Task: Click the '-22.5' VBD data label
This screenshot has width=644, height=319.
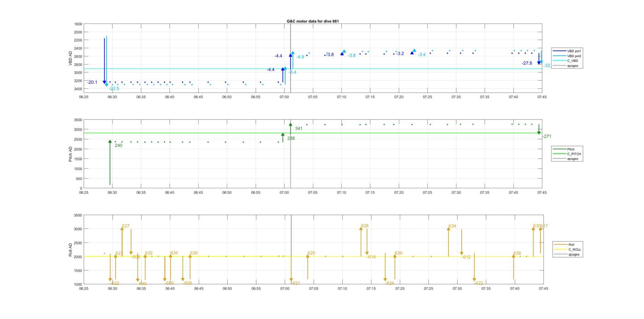Action: point(114,88)
